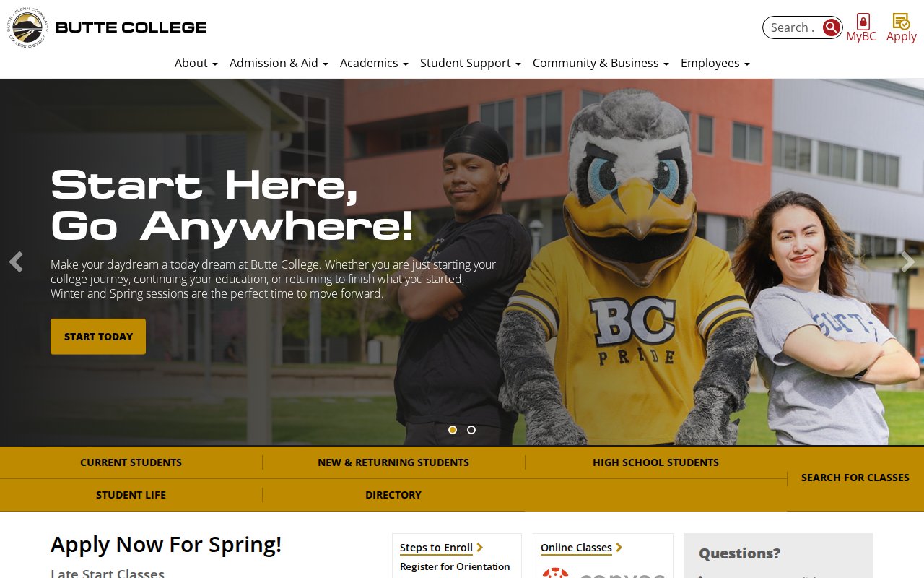The image size is (924, 578).
Task: Click the red search magnifier icon
Action: pyautogui.click(x=832, y=27)
